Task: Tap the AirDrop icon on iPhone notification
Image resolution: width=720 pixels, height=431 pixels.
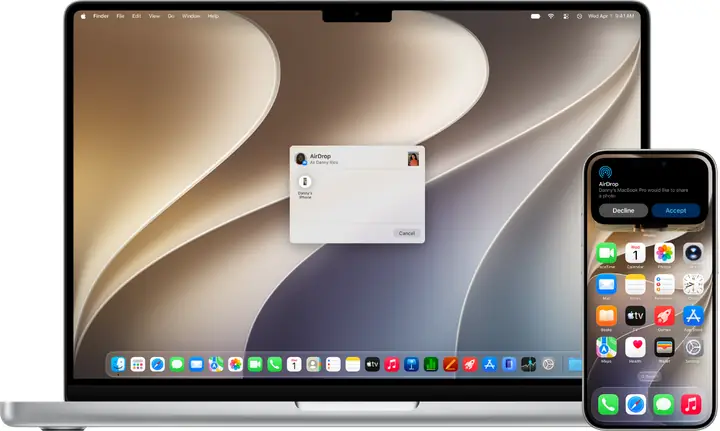Action: (605, 172)
